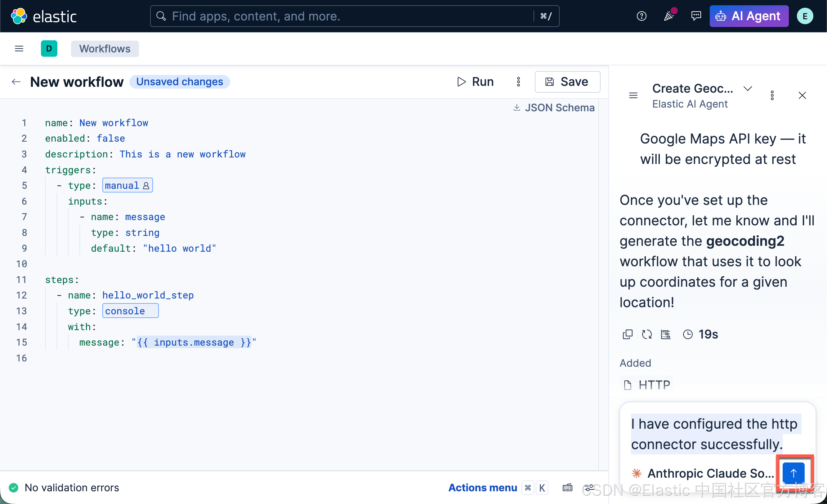The width and height of the screenshot is (827, 504).
Task: Run the workflow
Action: coord(475,82)
